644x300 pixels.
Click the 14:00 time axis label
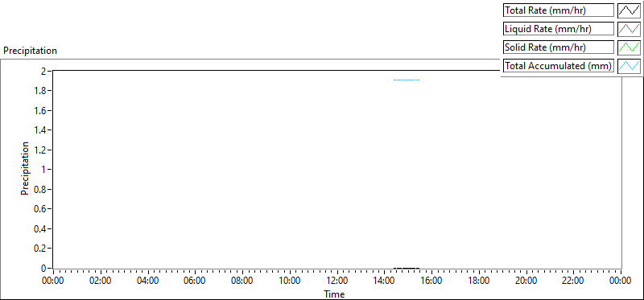[385, 282]
